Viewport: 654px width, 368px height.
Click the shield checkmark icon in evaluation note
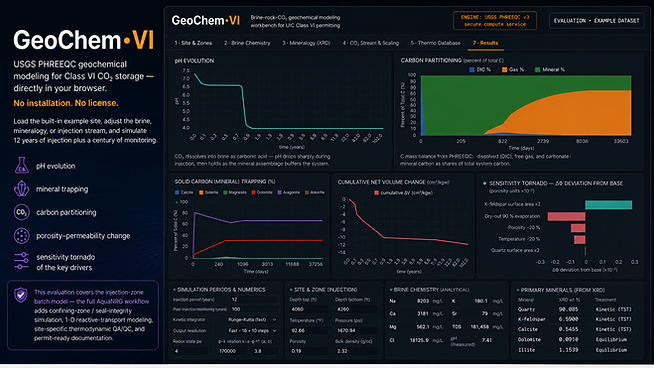point(20,295)
